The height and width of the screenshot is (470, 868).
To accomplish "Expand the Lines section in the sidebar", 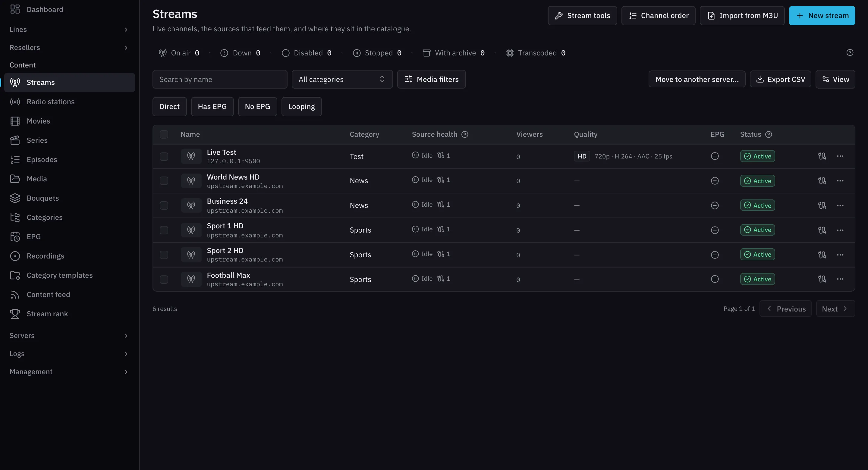I will click(69, 29).
